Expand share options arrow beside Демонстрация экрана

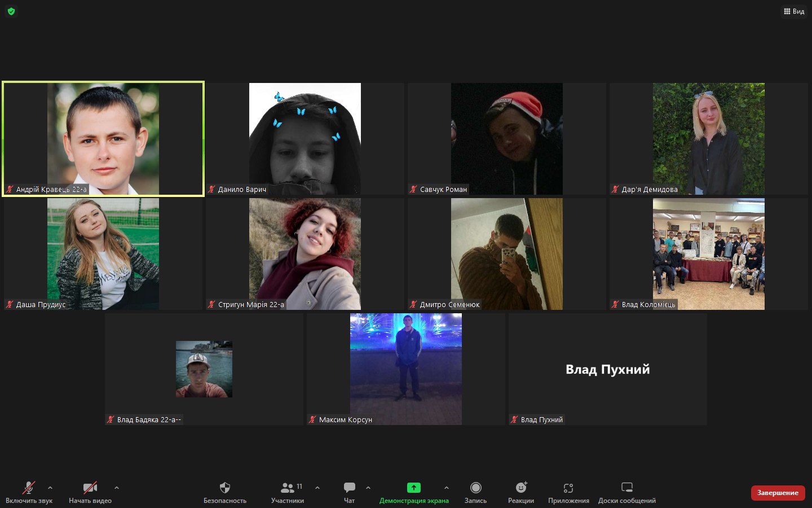(x=447, y=488)
